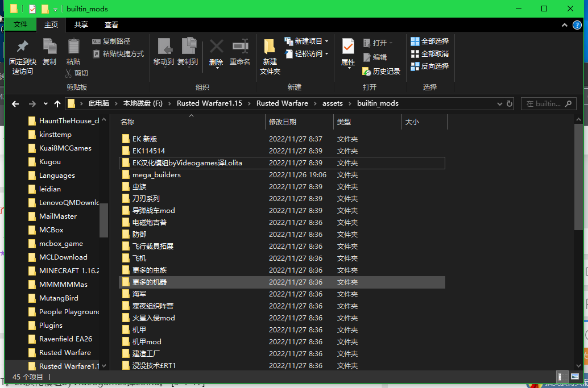Screen dimensions: 588x388
Task: Collapse the ribbon using the top-right chevron
Action: (564, 25)
